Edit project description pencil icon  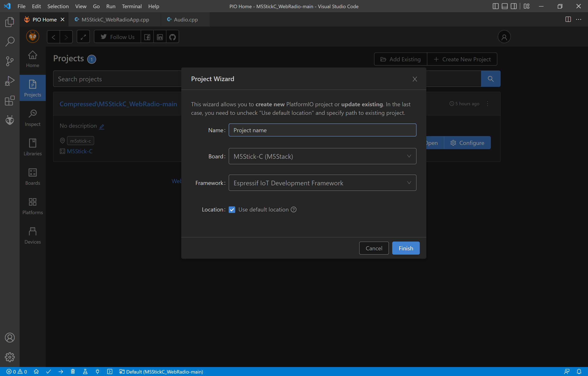pos(102,126)
